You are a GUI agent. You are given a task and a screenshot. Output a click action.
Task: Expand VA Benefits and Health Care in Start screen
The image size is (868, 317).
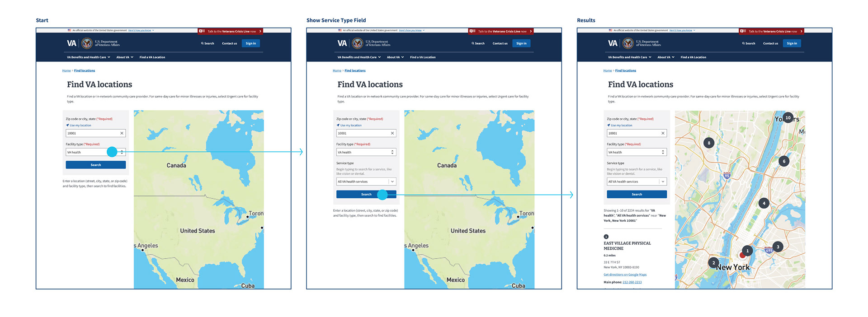click(89, 57)
